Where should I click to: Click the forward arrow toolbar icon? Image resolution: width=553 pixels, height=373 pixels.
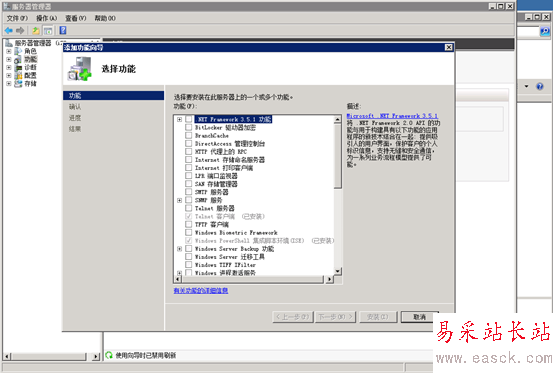tap(20, 31)
